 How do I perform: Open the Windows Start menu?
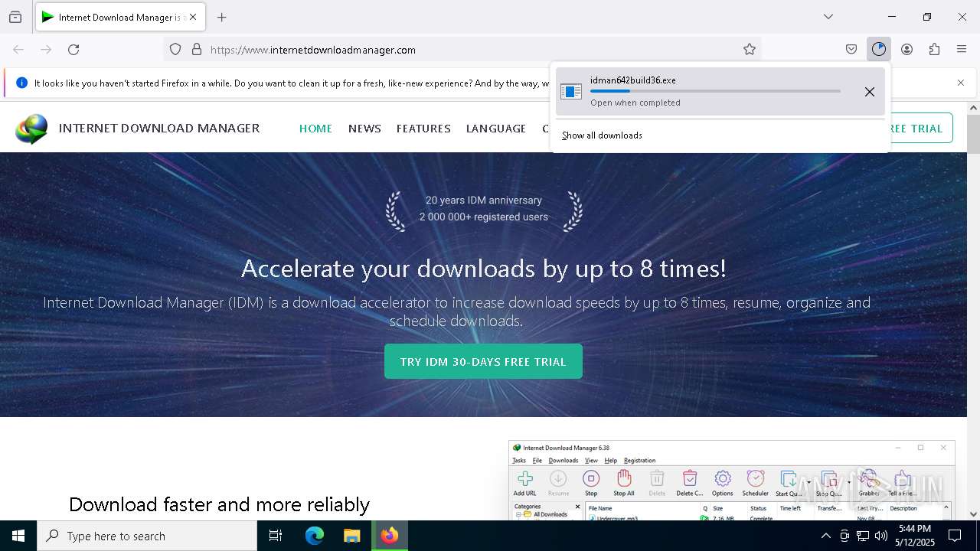(18, 536)
